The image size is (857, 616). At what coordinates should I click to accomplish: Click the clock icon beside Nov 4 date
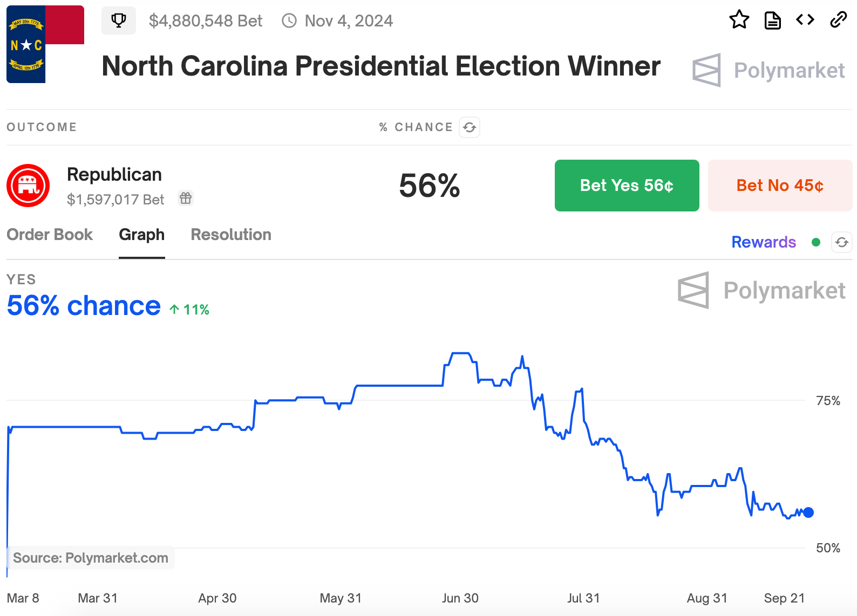[289, 20]
